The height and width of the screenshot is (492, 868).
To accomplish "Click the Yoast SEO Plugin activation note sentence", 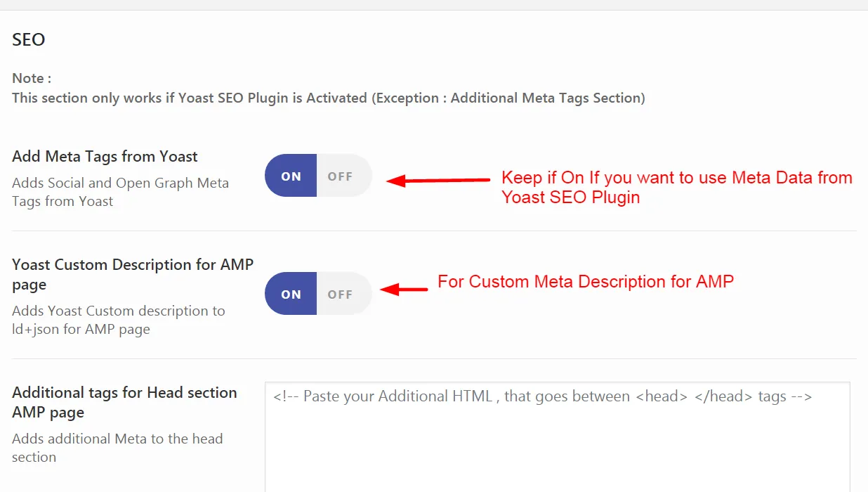I will pos(328,98).
